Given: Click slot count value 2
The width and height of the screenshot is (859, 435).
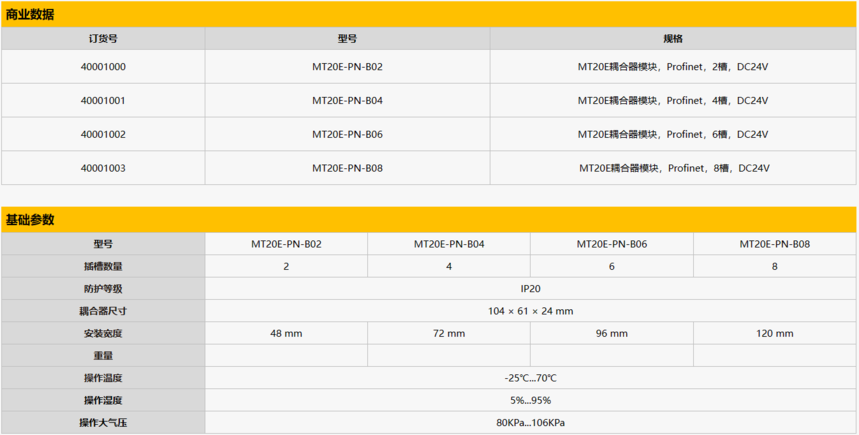Looking at the screenshot, I should coord(286,267).
